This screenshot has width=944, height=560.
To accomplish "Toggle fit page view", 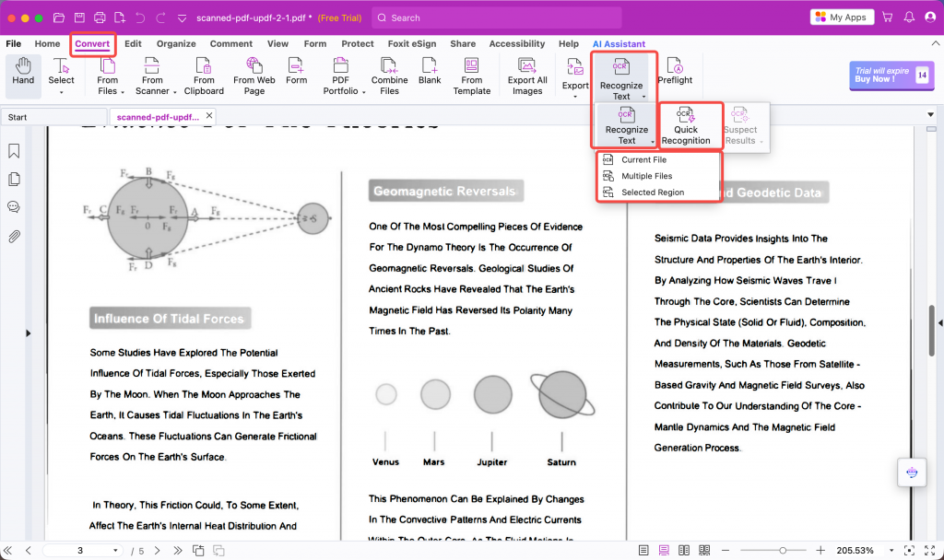I will (x=910, y=551).
